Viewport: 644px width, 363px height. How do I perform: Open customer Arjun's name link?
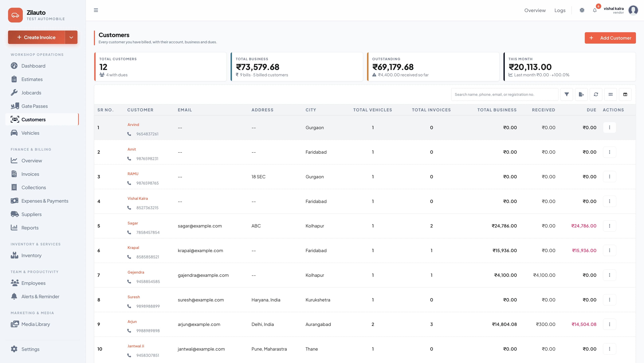pos(132,322)
